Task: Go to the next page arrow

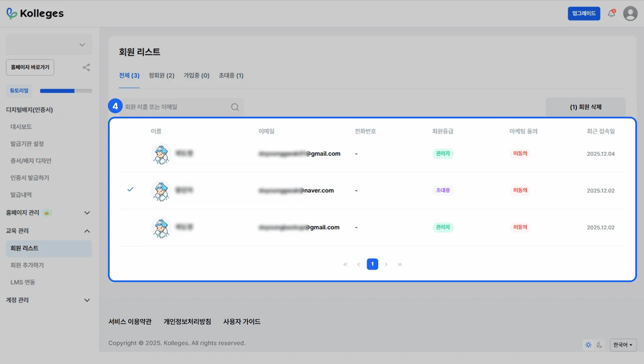Action: pos(386,264)
